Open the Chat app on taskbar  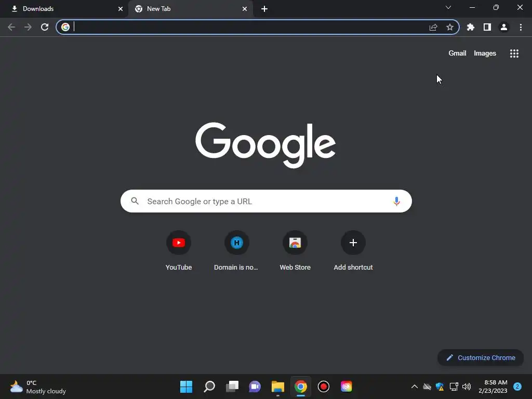255,387
